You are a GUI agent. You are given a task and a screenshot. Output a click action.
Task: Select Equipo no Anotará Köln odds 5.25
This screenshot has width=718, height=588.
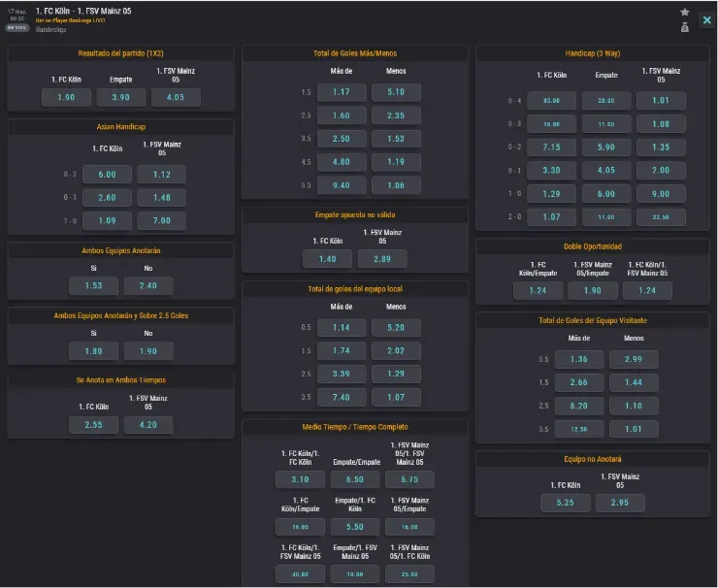[565, 503]
